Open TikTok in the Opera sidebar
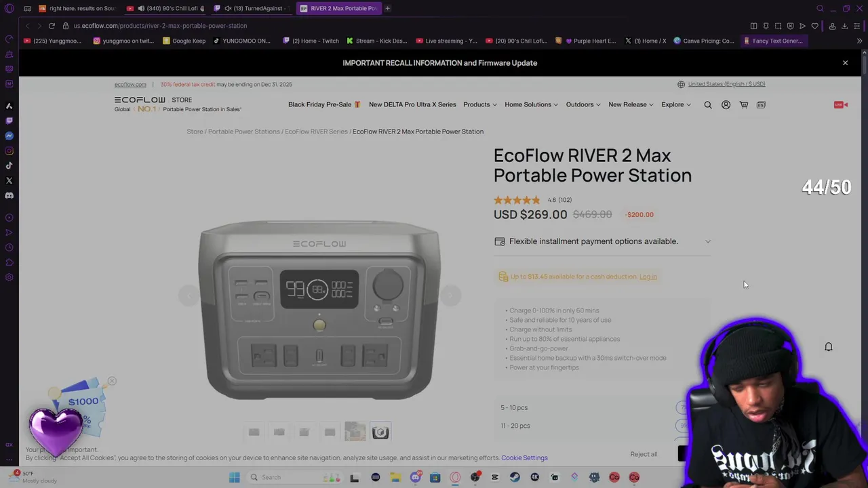This screenshot has height=488, width=868. (x=9, y=165)
